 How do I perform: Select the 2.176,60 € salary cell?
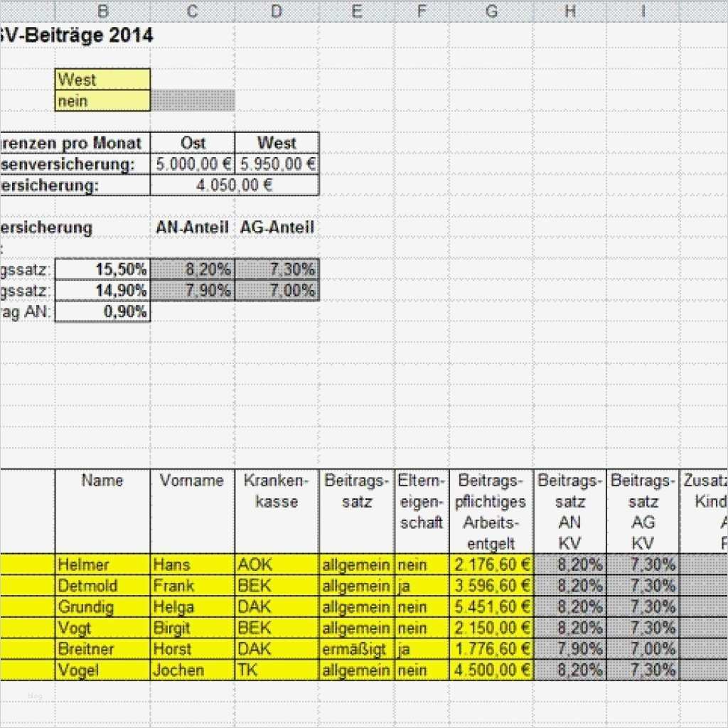coord(492,564)
